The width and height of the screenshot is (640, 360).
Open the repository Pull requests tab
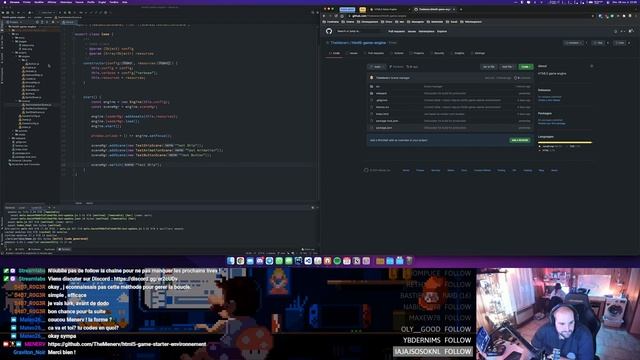tap(374, 53)
